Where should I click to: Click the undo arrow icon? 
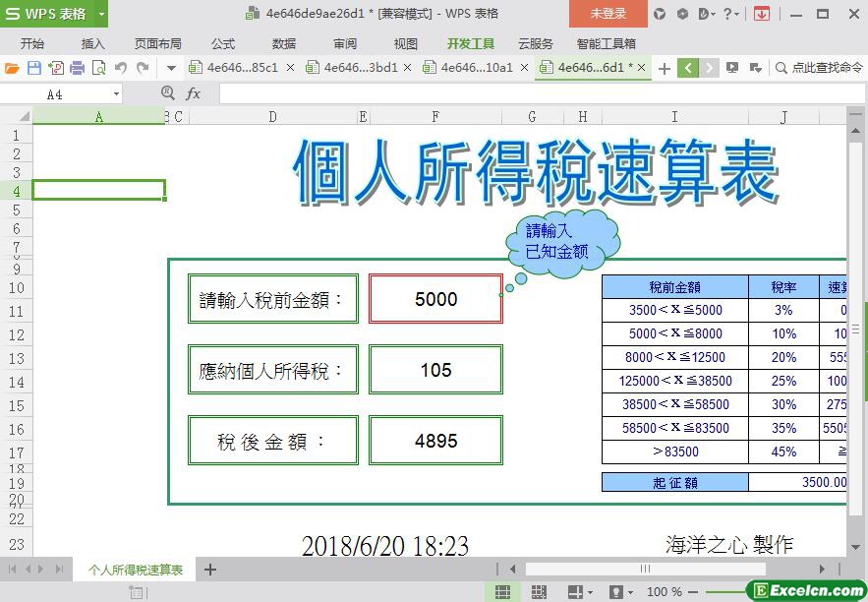pyautogui.click(x=121, y=68)
